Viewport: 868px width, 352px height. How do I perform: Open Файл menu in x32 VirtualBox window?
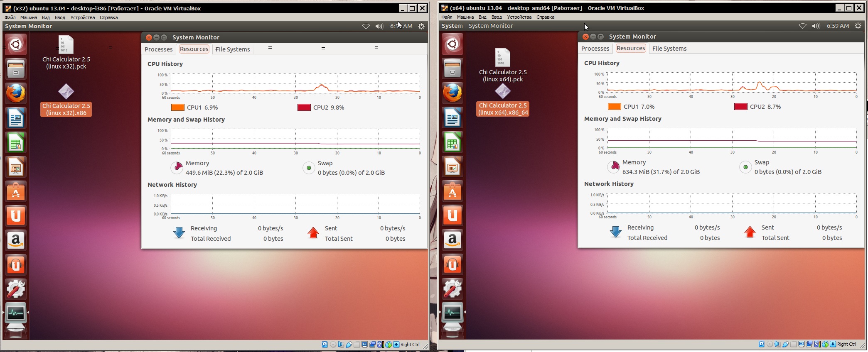(x=10, y=17)
